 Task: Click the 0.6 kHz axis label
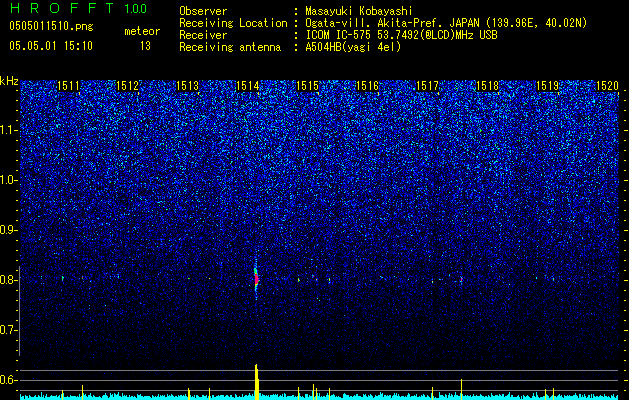9,380
